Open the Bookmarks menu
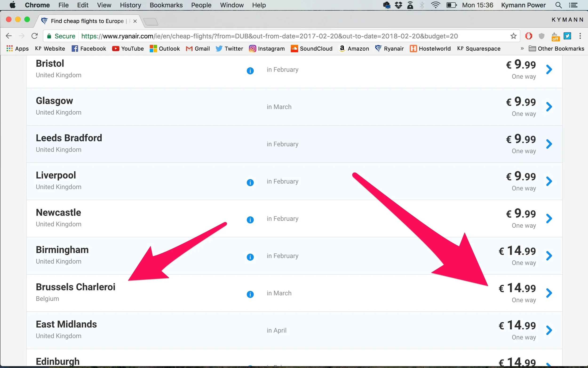 (166, 5)
